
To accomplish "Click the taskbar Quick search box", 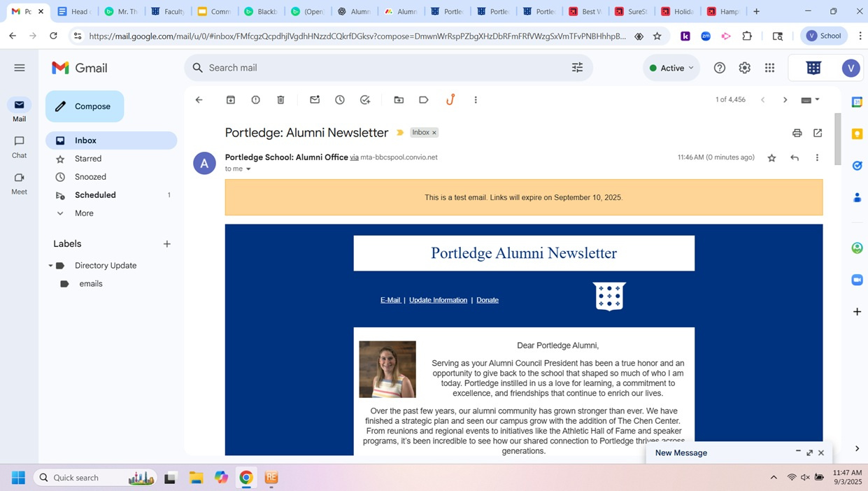I will coord(94,478).
